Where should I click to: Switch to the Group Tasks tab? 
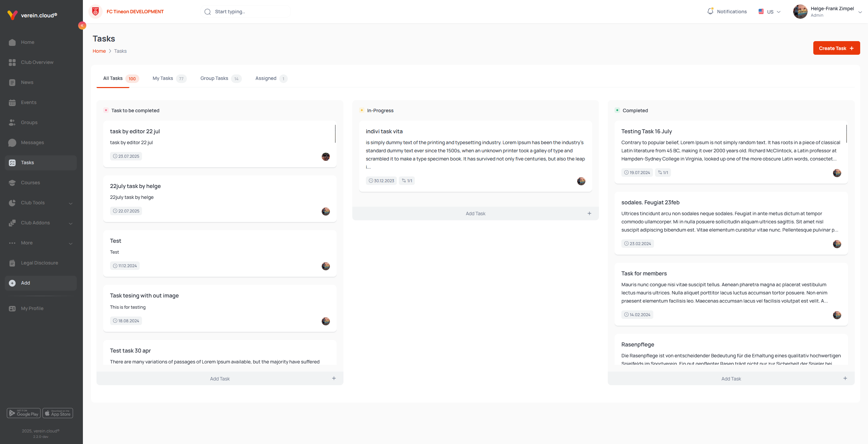pyautogui.click(x=214, y=79)
